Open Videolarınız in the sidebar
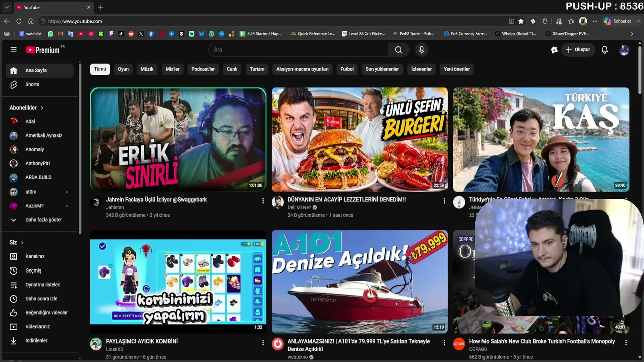The width and height of the screenshot is (644, 362). (x=40, y=327)
